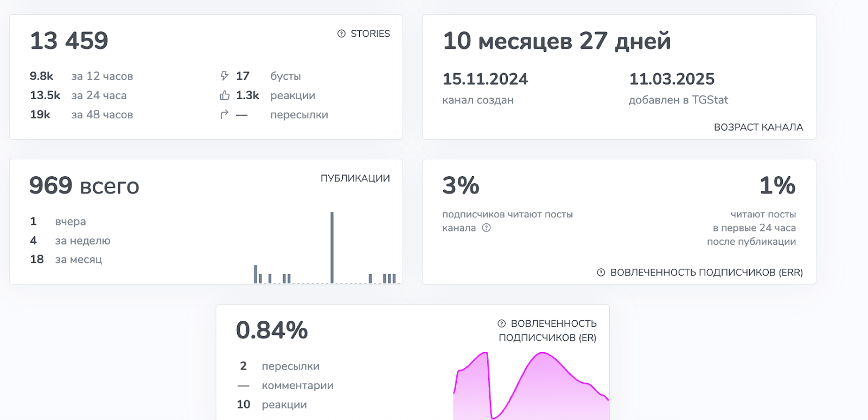Screen dimensions: 868x420
Task: Click the 13 459 stories count
Action: point(69,41)
